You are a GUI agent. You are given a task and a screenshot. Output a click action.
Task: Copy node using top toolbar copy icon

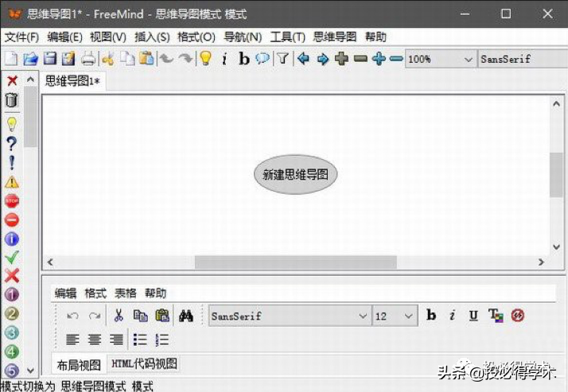coord(127,58)
